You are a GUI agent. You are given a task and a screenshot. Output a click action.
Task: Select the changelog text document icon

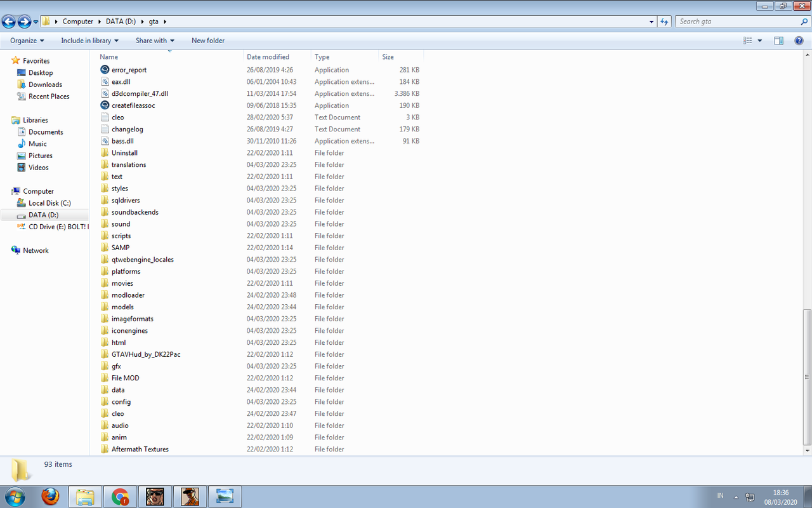click(105, 129)
